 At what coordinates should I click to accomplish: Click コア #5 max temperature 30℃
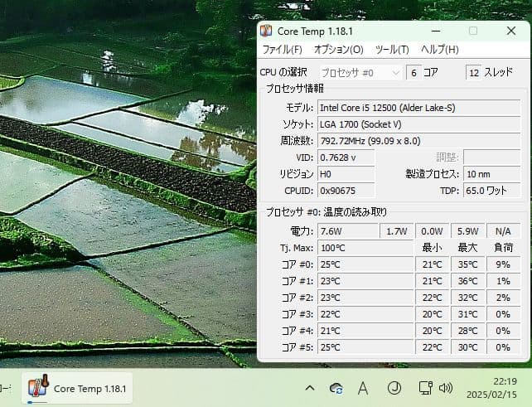pos(467,347)
